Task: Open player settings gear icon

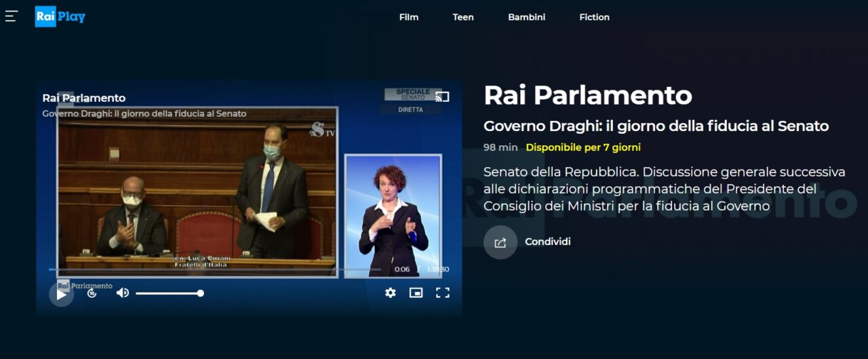Action: tap(390, 292)
